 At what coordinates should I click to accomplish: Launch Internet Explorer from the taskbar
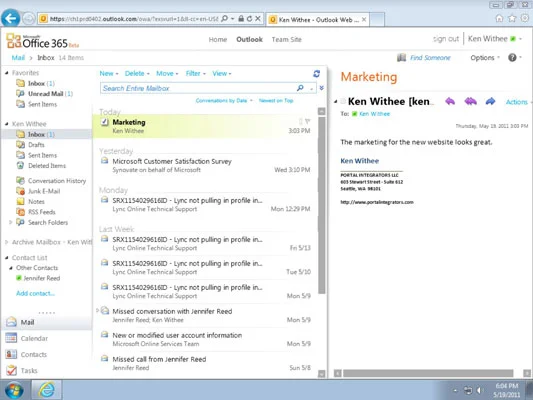click(x=47, y=389)
